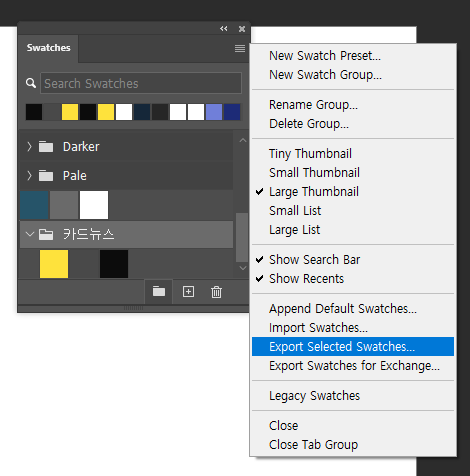The image size is (470, 476).
Task: Pick the medium gray swatch under Pale
Action: tap(64, 205)
